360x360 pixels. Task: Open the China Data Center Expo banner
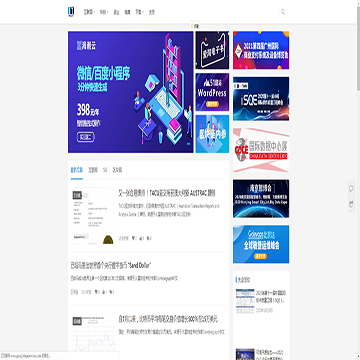pyautogui.click(x=261, y=150)
